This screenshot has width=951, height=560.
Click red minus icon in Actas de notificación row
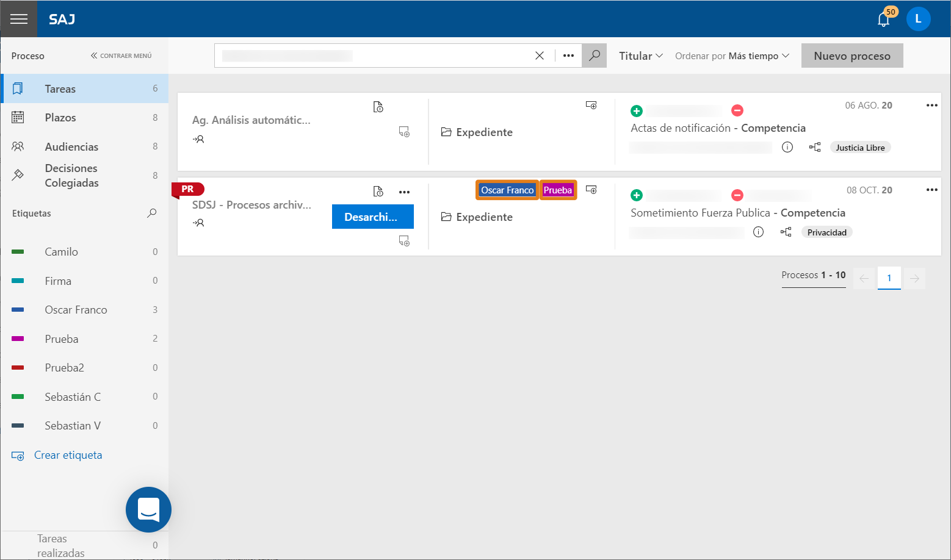point(737,110)
